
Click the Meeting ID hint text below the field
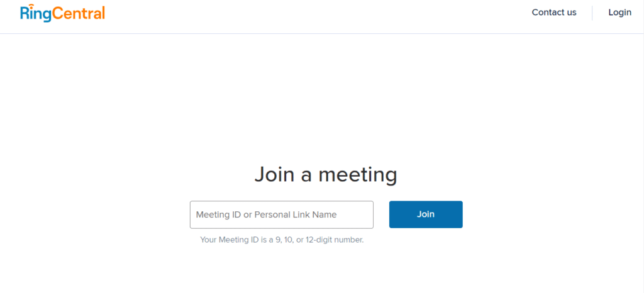click(282, 240)
